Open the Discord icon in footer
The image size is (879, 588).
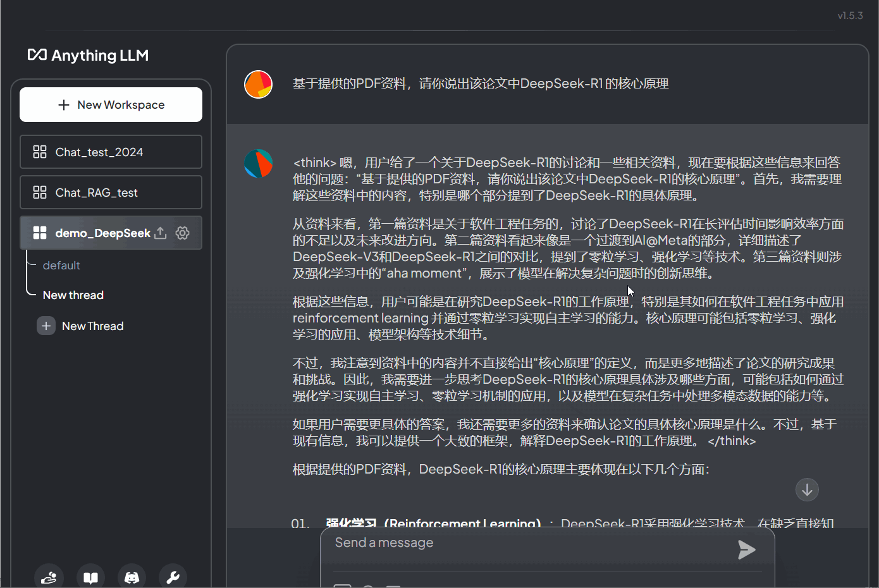132,577
